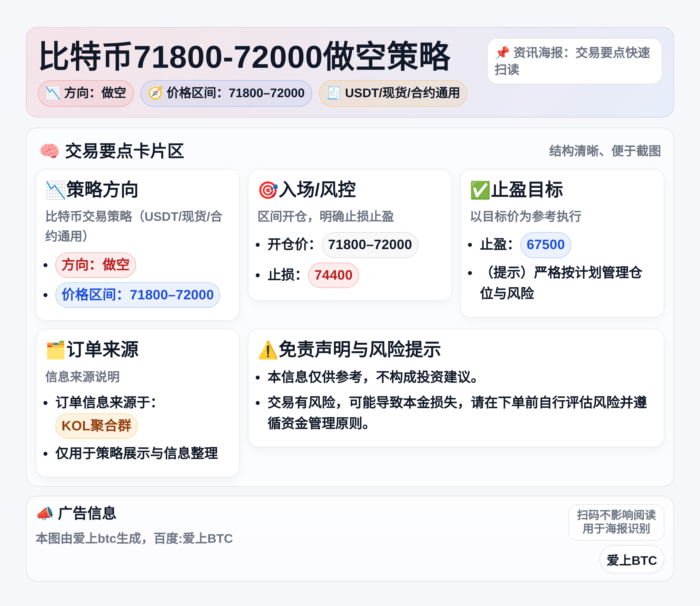Click the 区间开仓，明确止损止盈 subtitle
Viewport: 700px width, 606px height.
(x=326, y=216)
